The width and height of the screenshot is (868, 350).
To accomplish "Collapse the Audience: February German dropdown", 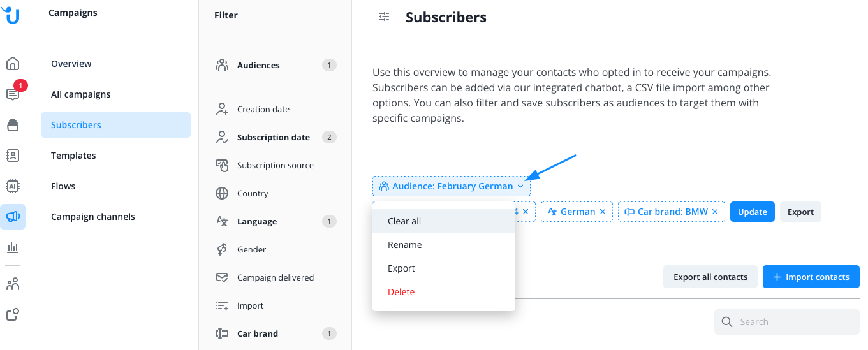I will (x=520, y=186).
